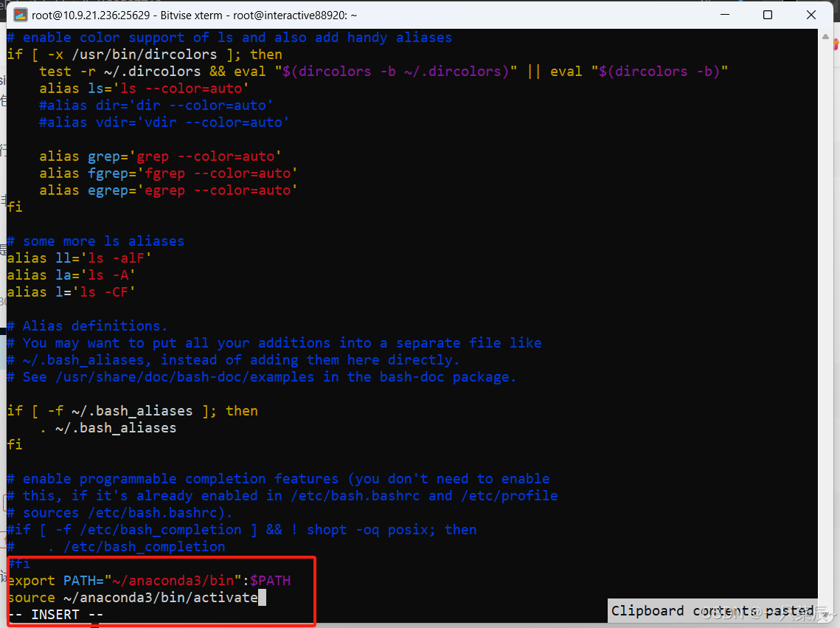The width and height of the screenshot is (840, 628).
Task: Click the comment '# some more ls aliases'
Action: coord(96,241)
